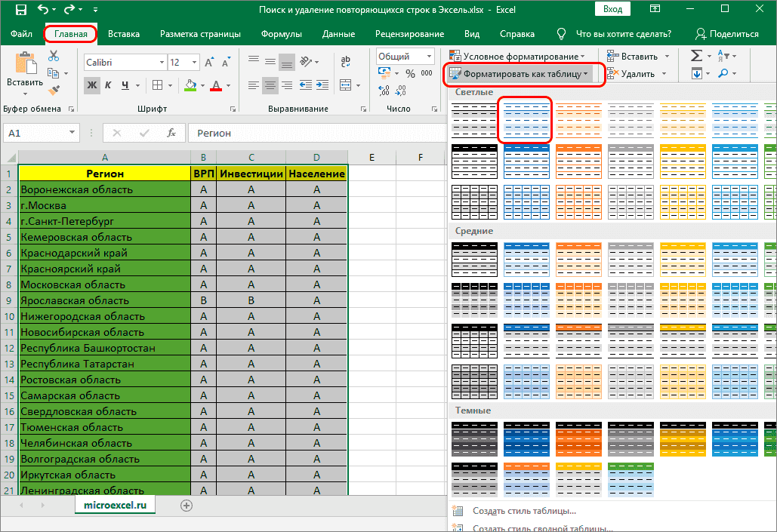The image size is (777, 532).
Task: Toggle bold Ж formatting
Action: 92,85
